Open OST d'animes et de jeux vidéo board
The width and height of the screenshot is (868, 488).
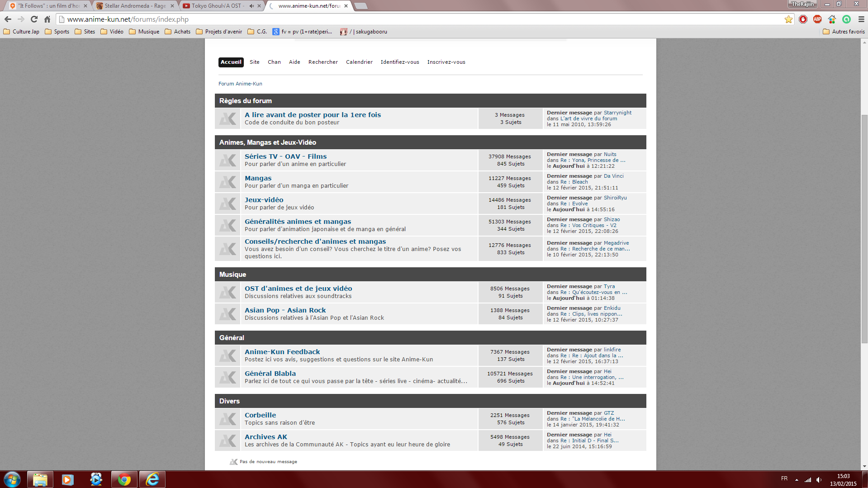pyautogui.click(x=298, y=289)
